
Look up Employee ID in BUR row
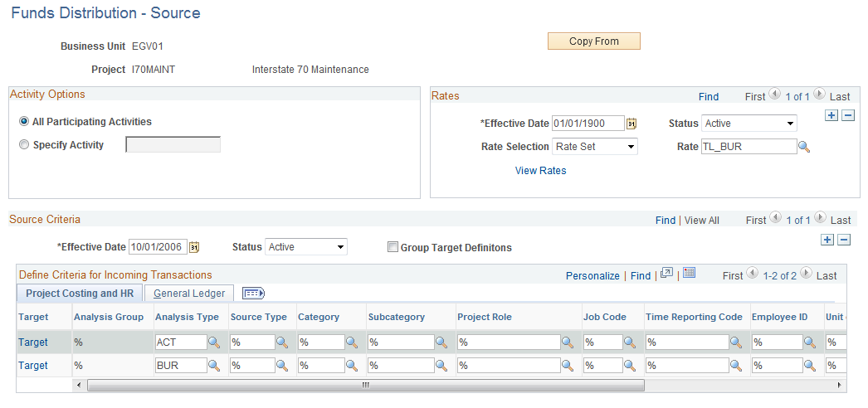pyautogui.click(x=810, y=366)
